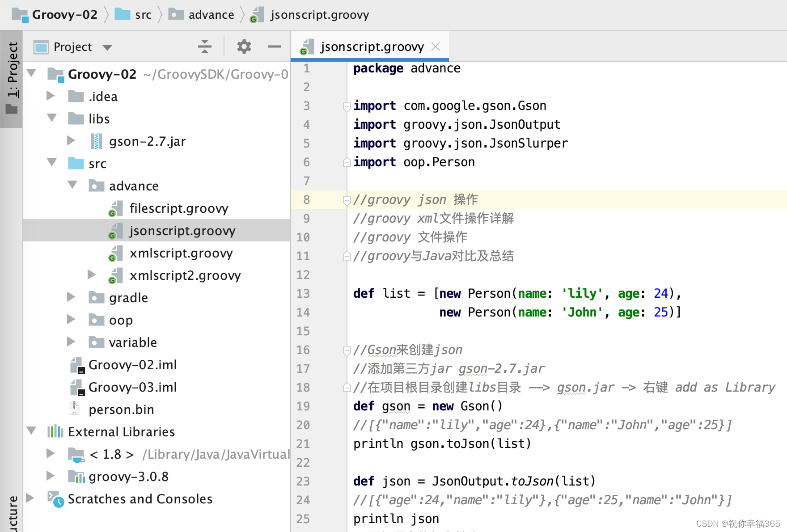787x532 pixels.
Task: Click the Scratches and Consoles icon
Action: (x=54, y=498)
